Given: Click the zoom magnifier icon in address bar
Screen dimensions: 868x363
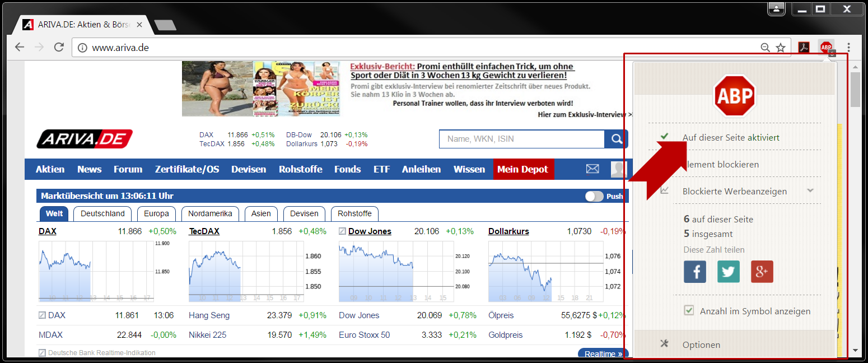Looking at the screenshot, I should pos(765,48).
